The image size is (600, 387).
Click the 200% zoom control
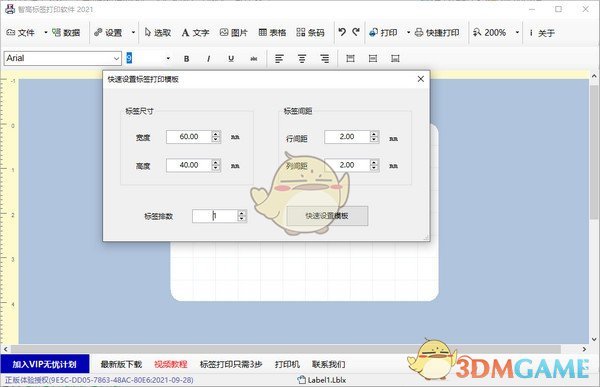490,33
